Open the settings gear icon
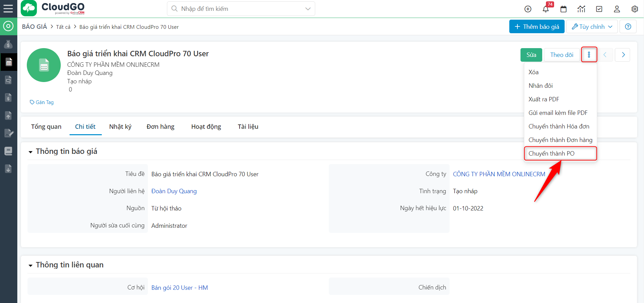 (x=634, y=9)
